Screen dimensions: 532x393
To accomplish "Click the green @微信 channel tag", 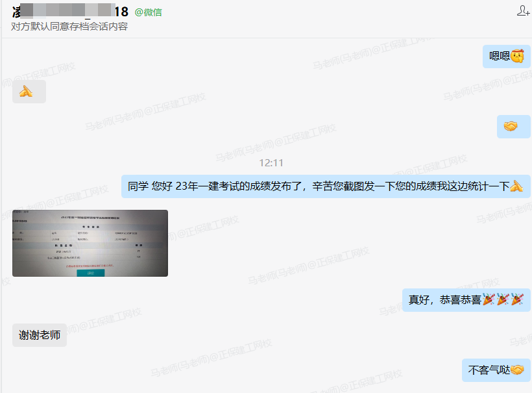I will coord(149,11).
